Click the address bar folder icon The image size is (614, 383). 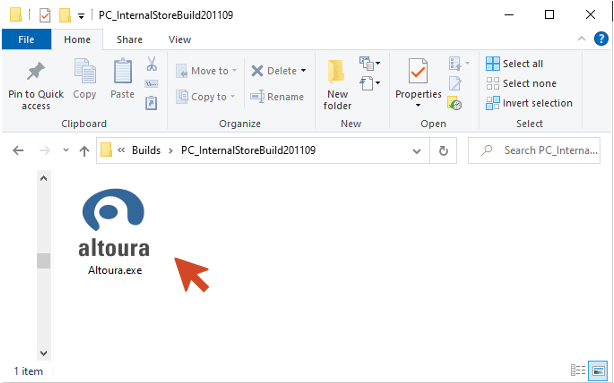coord(106,150)
